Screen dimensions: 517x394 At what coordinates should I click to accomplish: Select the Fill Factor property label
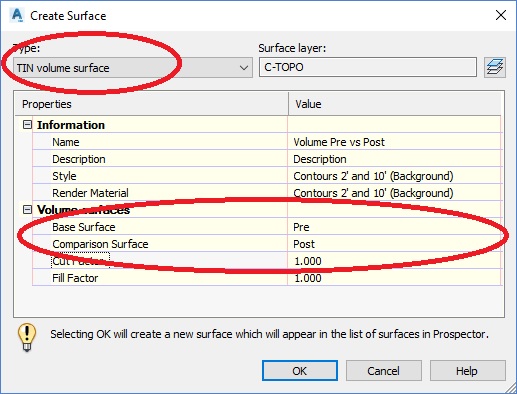[75, 278]
